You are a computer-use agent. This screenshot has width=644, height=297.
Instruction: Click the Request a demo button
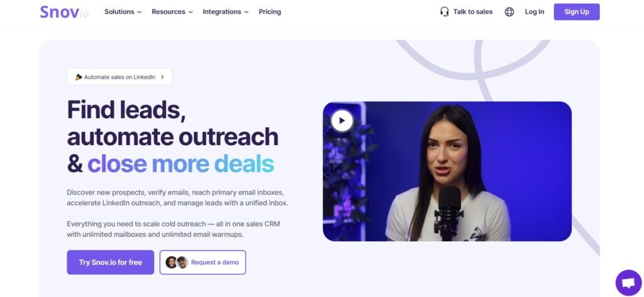pos(203,262)
